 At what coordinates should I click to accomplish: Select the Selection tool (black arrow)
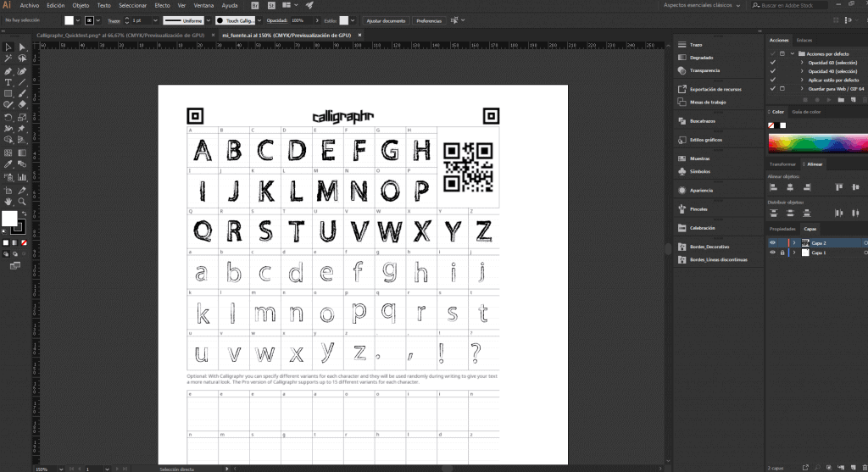(x=8, y=47)
